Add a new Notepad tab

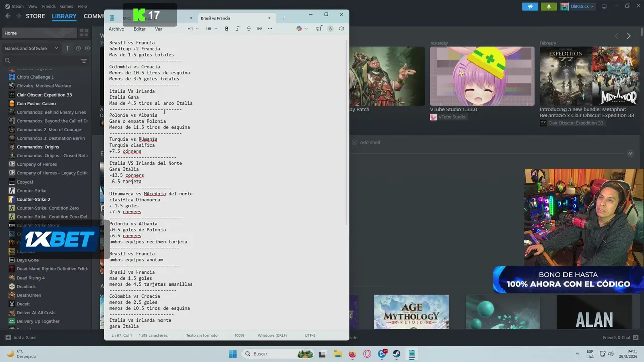(x=284, y=18)
